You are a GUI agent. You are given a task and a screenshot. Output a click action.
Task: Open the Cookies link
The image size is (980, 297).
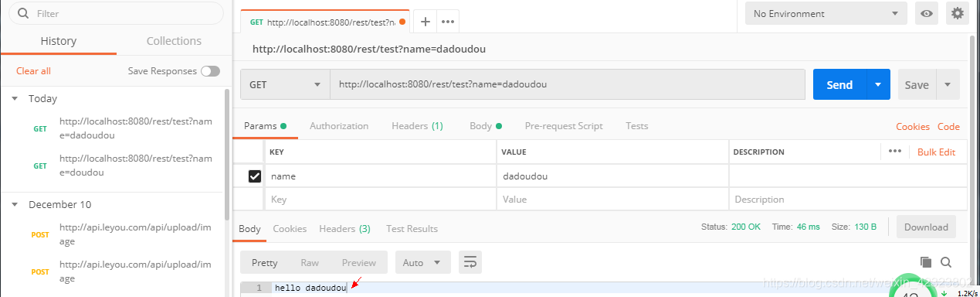[913, 126]
